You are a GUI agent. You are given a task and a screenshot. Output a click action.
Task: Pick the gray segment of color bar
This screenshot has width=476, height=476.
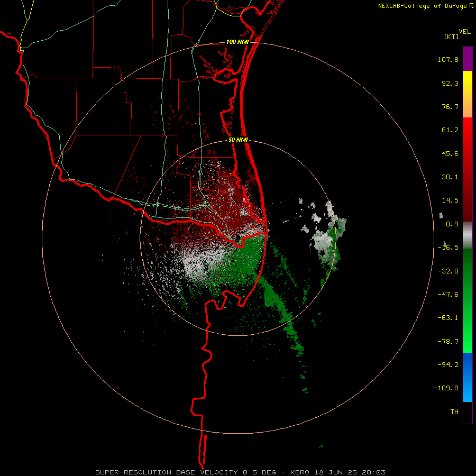(467, 235)
